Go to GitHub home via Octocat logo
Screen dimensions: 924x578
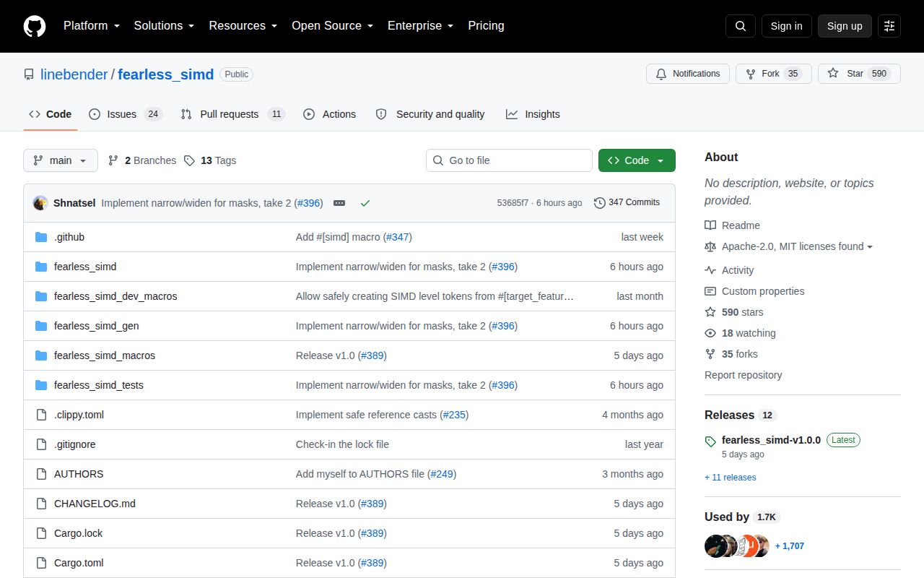pos(35,26)
